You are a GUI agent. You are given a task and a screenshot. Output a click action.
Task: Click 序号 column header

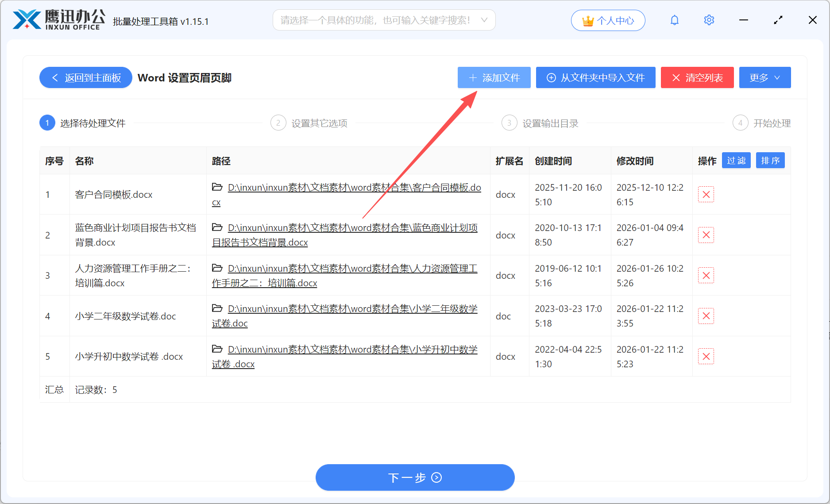[54, 161]
